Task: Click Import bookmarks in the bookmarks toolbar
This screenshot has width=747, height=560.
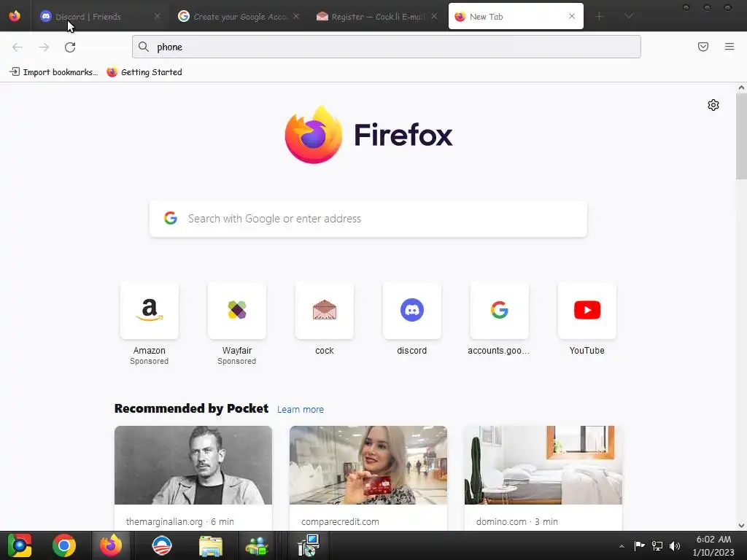Action: click(x=54, y=72)
